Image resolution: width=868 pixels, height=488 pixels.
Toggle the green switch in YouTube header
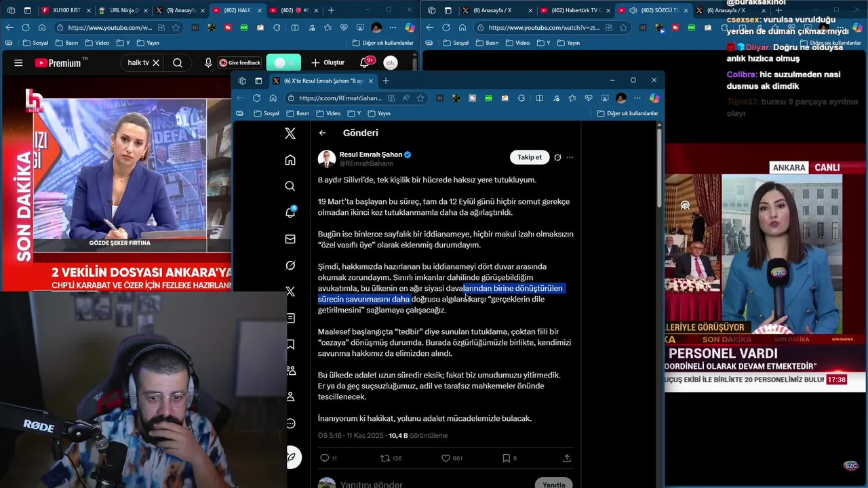coord(283,63)
